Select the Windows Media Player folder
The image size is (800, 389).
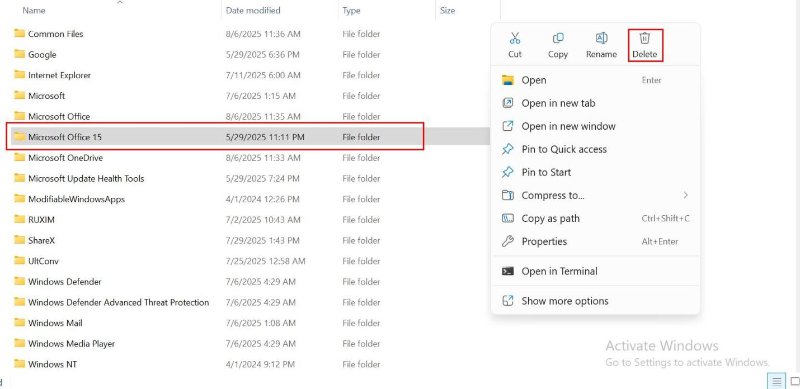click(x=71, y=344)
